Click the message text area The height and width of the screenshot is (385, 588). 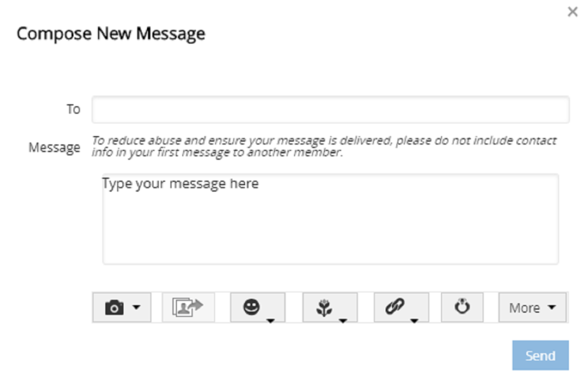(x=330, y=219)
